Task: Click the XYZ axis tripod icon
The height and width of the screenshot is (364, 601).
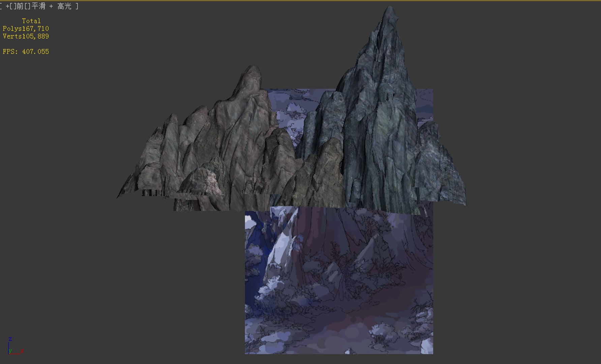Action: [x=16, y=345]
